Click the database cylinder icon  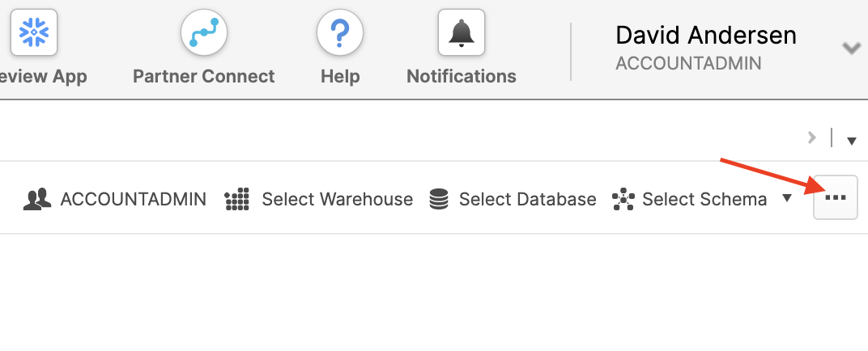point(439,199)
